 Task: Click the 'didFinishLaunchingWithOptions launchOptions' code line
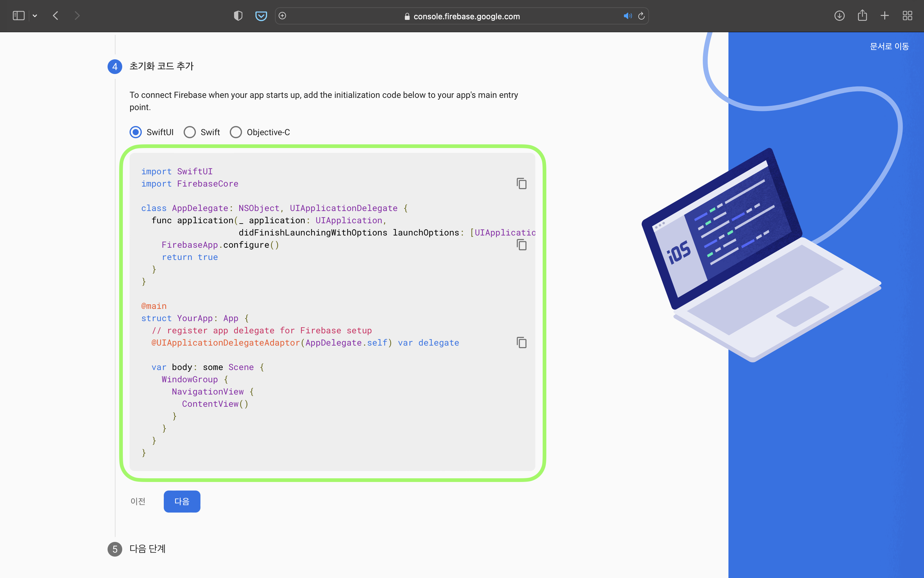click(x=387, y=232)
